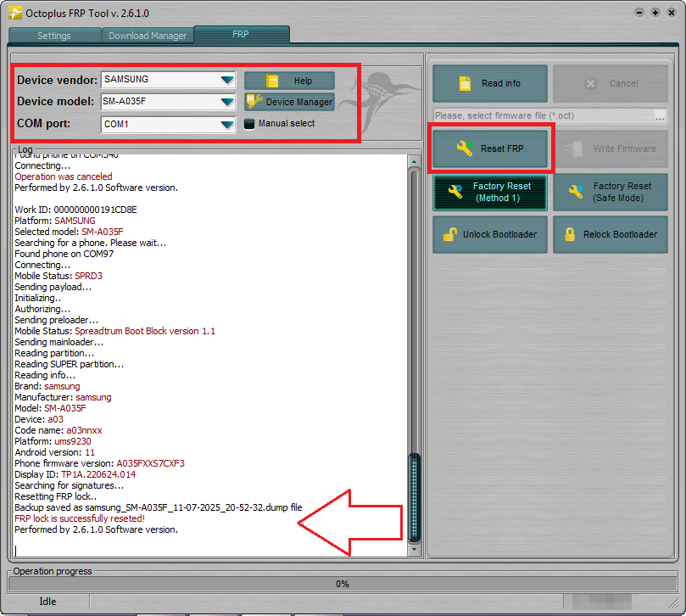This screenshot has width=686, height=616.
Task: Open the Download Manager tab
Action: coord(148,36)
